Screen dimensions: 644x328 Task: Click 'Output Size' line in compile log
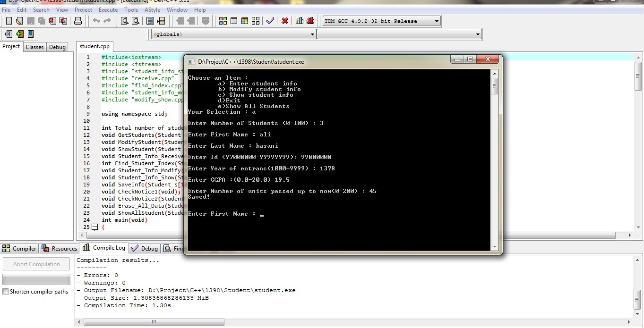click(143, 298)
